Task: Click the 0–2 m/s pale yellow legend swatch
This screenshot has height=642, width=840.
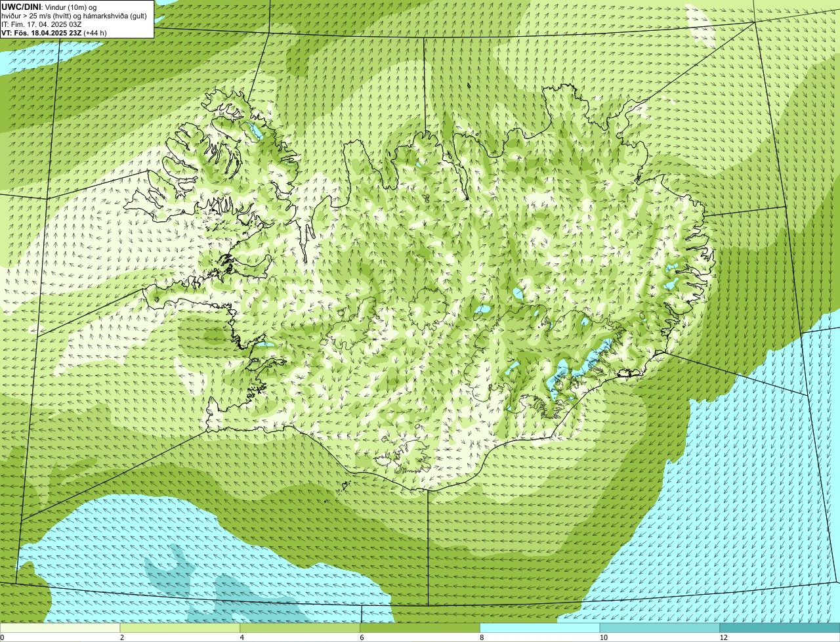Action: click(60, 628)
